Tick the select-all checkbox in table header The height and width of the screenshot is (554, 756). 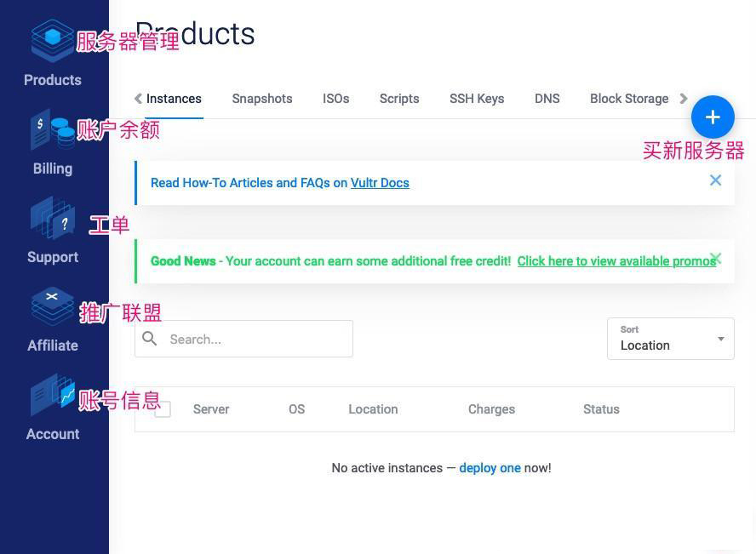pos(163,409)
